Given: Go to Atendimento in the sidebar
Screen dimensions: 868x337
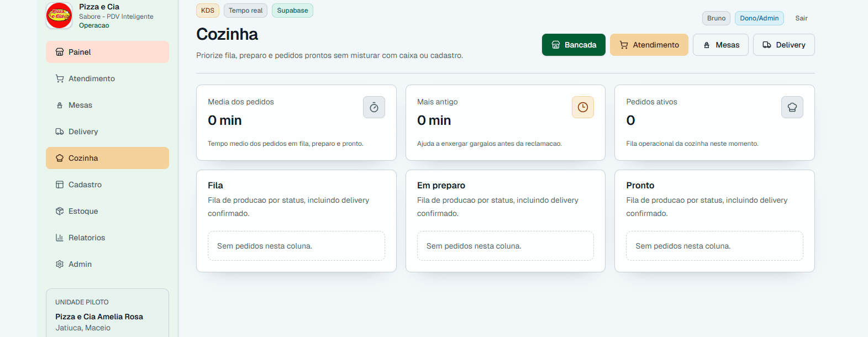Looking at the screenshot, I should point(107,78).
